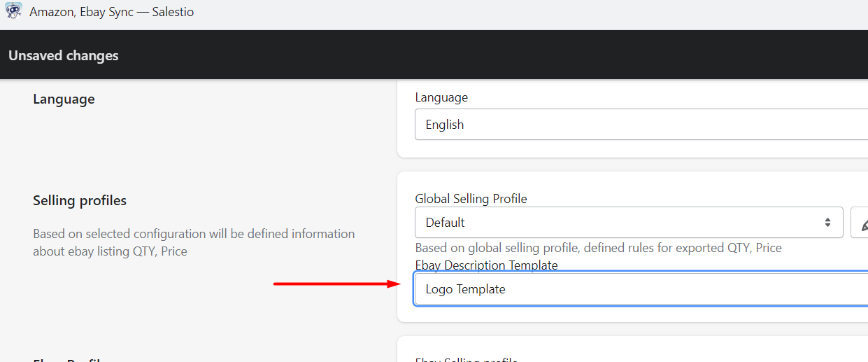Screen dimensions: 868x362
Task: Click the up-down arrows on the Default selector
Action: (827, 223)
